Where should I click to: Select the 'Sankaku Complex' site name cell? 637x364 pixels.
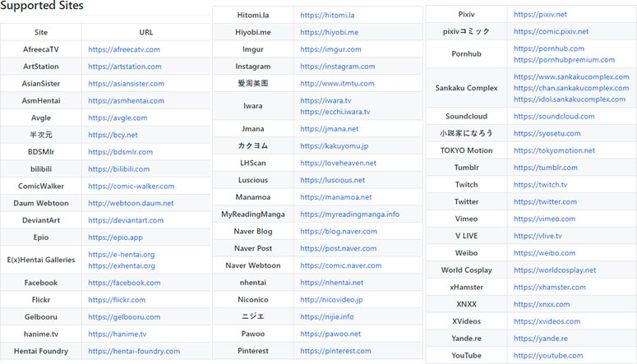tap(466, 88)
